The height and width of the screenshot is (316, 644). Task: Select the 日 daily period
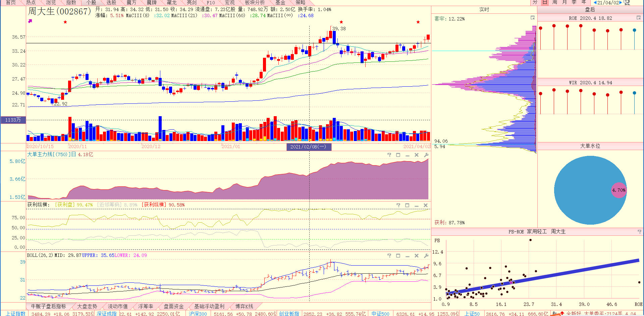[x=545, y=2]
